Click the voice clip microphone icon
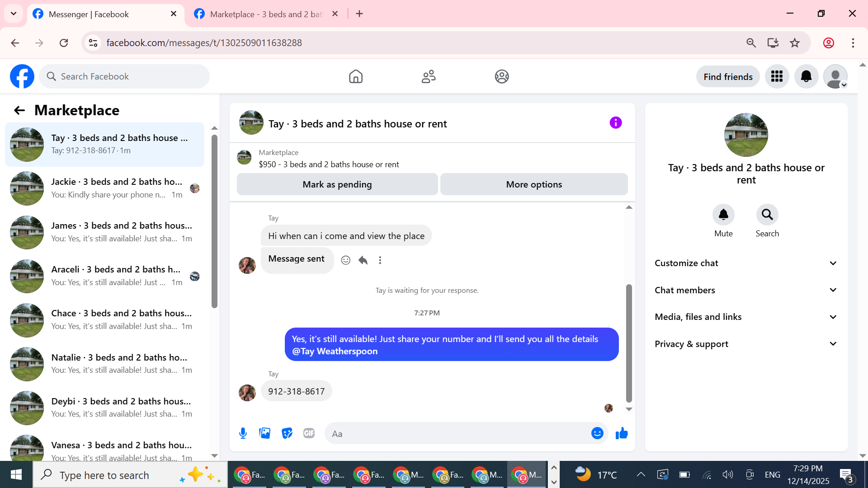The height and width of the screenshot is (488, 868). pos(243,433)
